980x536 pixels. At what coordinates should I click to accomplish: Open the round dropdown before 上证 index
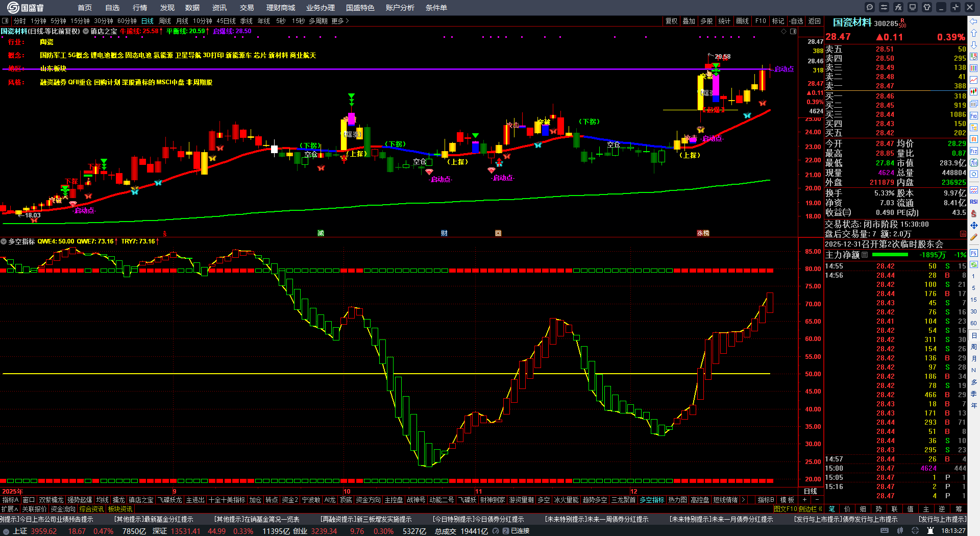[6, 531]
